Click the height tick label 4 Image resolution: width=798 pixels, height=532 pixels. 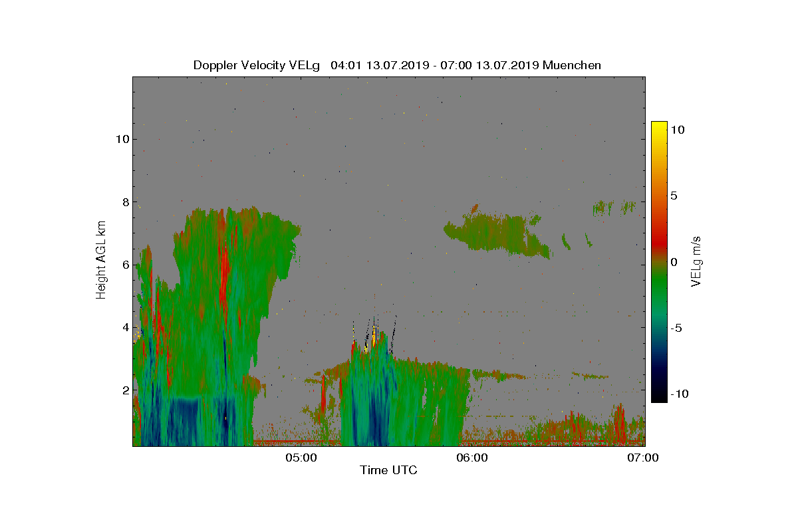pos(124,327)
